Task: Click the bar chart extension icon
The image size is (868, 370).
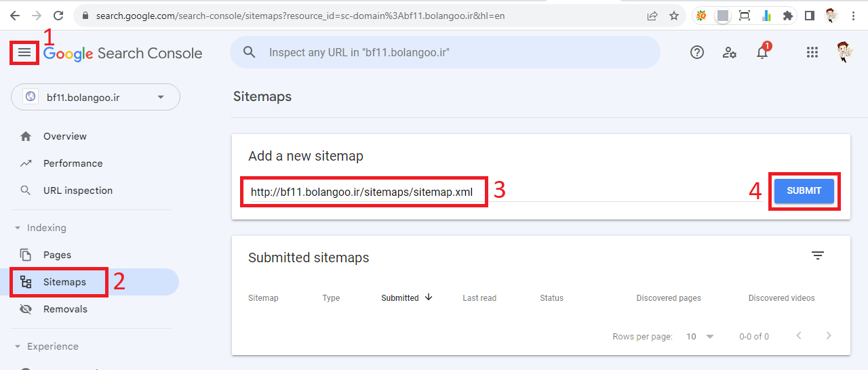Action: tap(766, 15)
